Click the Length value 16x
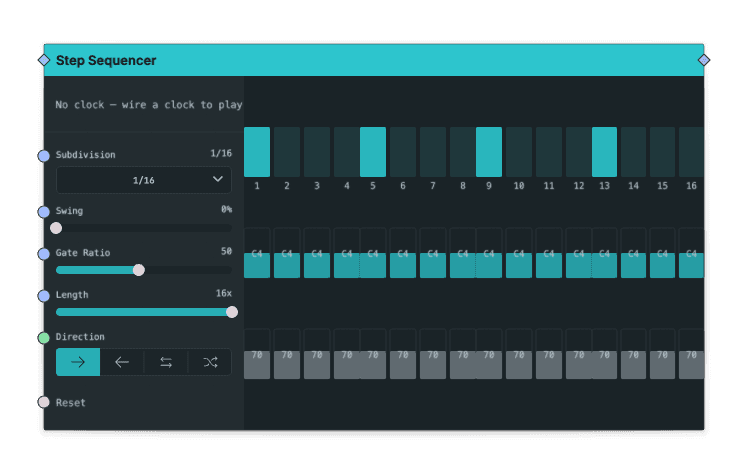 point(224,293)
